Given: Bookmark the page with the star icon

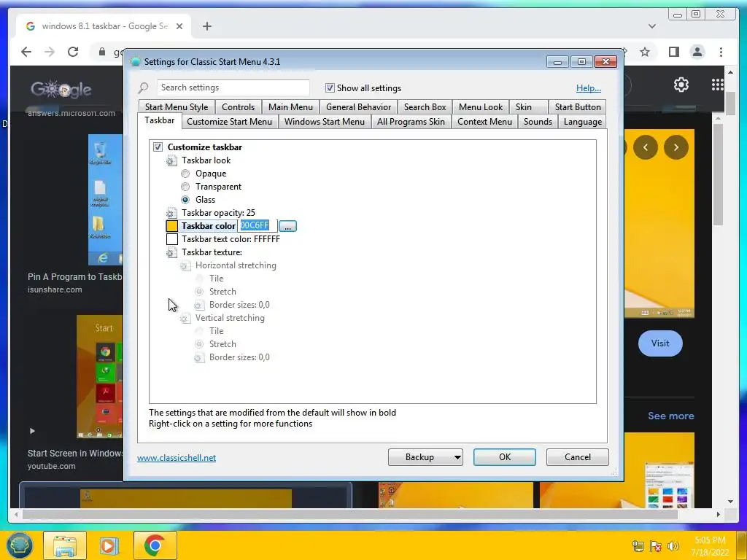Looking at the screenshot, I should [645, 52].
